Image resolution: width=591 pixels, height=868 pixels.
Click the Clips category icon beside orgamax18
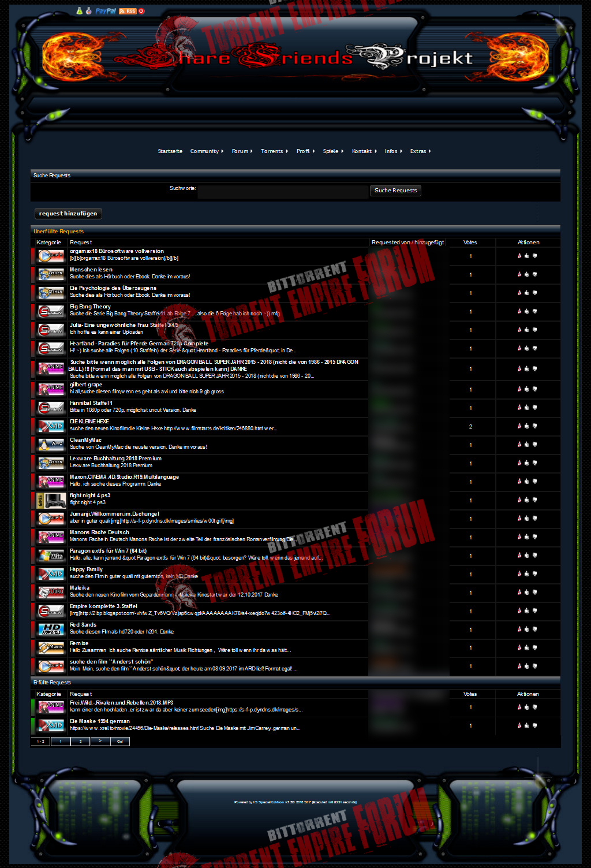51,256
